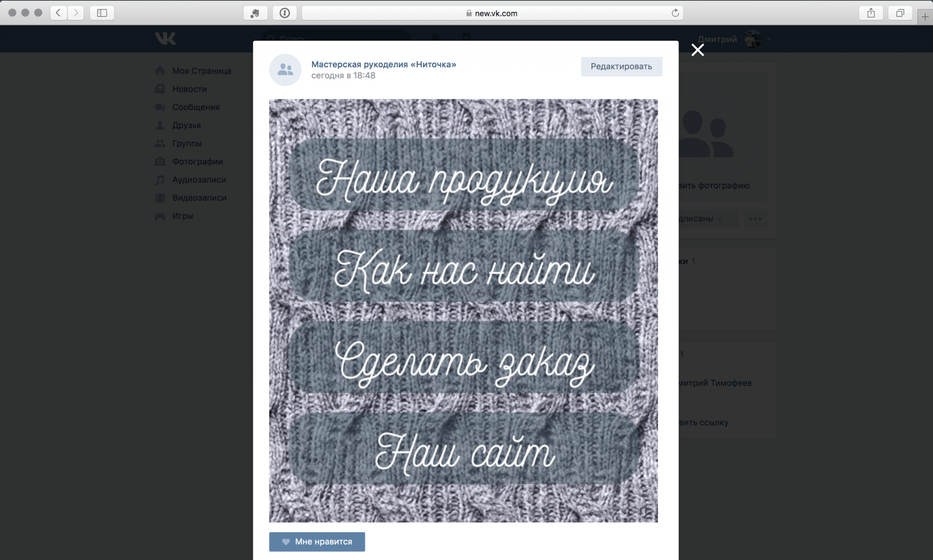Click the Safari share icon

point(870,13)
